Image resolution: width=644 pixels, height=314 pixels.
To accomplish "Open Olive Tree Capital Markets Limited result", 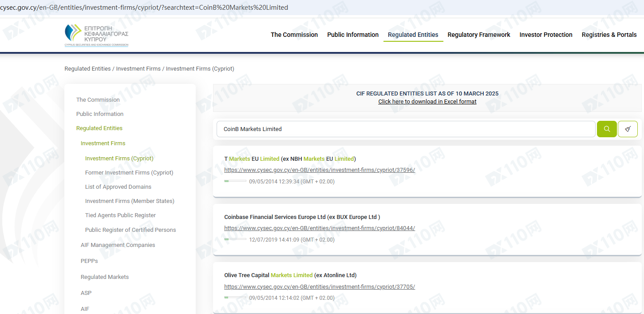I will click(290, 275).
